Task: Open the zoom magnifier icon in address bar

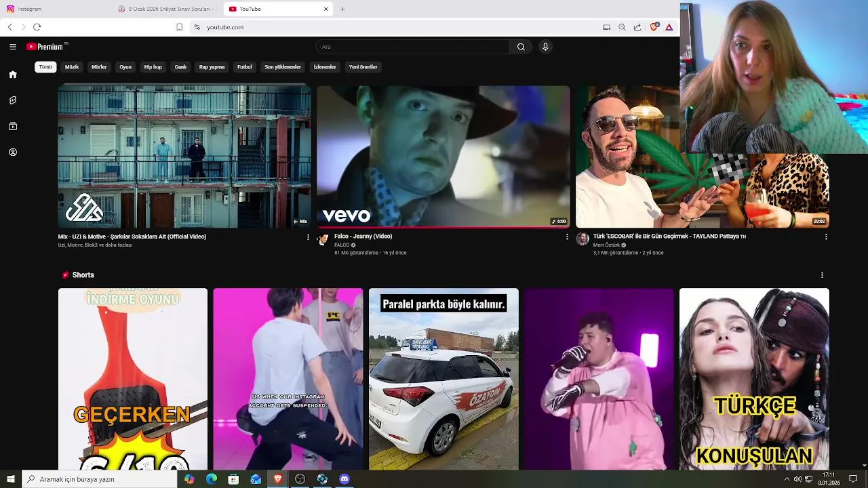Action: pos(622,27)
